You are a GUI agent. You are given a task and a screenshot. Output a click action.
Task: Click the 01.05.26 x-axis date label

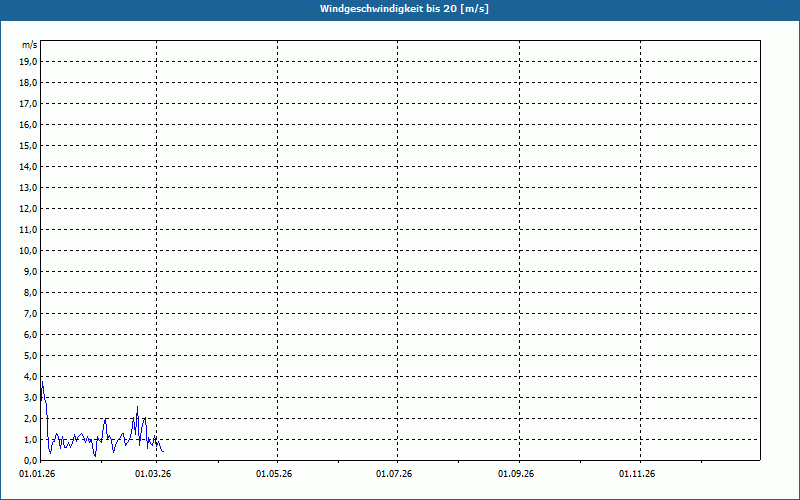[274, 474]
